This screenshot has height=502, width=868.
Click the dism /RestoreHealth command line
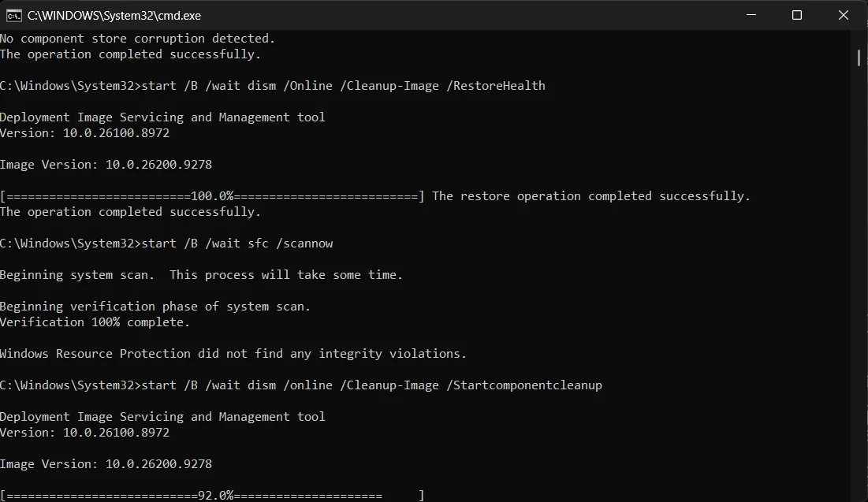click(272, 86)
